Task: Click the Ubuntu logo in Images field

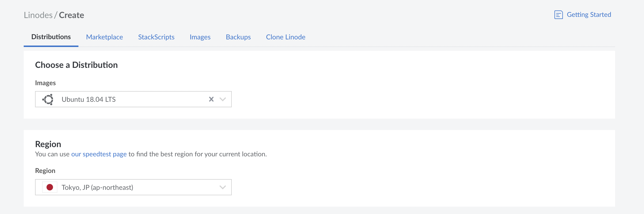Action: click(48, 99)
